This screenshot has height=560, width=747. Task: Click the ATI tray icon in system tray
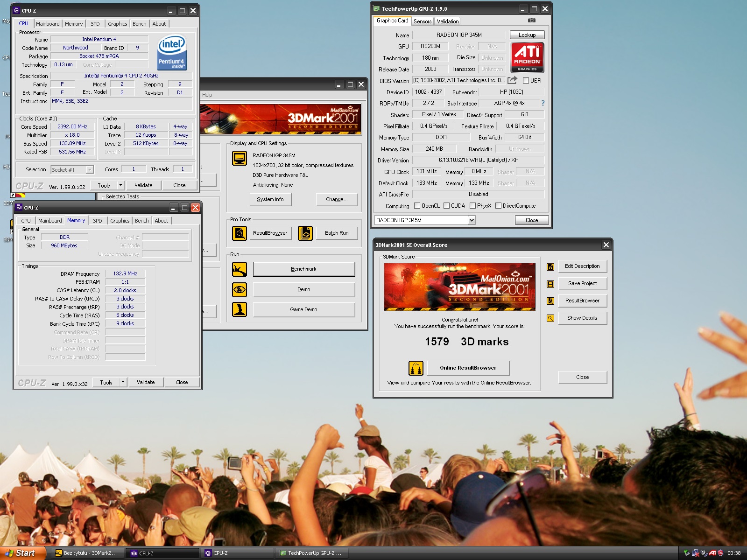pyautogui.click(x=712, y=553)
